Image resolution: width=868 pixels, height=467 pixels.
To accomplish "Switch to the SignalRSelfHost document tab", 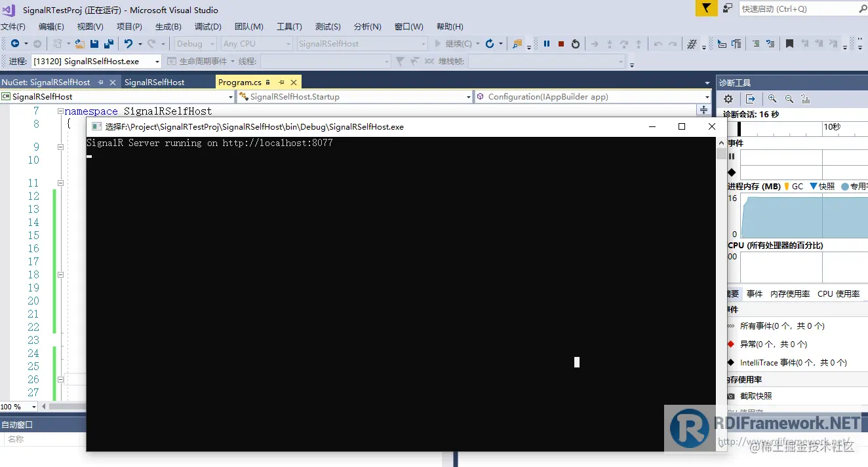I will [x=155, y=83].
